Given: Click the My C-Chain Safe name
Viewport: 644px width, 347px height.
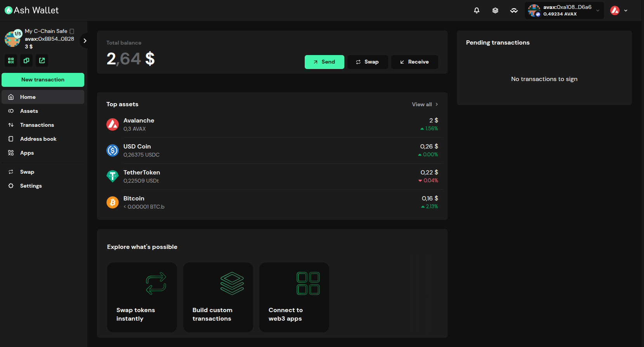Looking at the screenshot, I should pos(46,31).
